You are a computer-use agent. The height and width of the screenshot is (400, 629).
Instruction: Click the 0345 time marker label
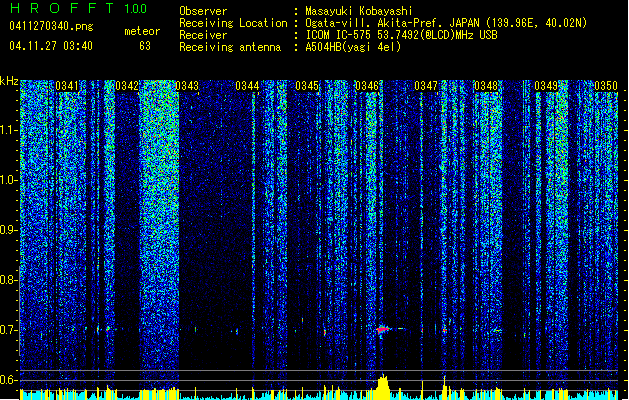pos(307,86)
